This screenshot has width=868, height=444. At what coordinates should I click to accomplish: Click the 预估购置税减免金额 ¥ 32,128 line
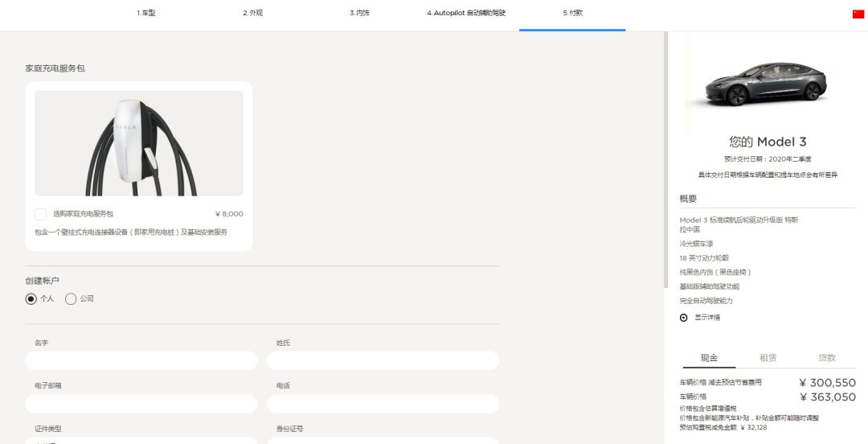[x=723, y=428]
